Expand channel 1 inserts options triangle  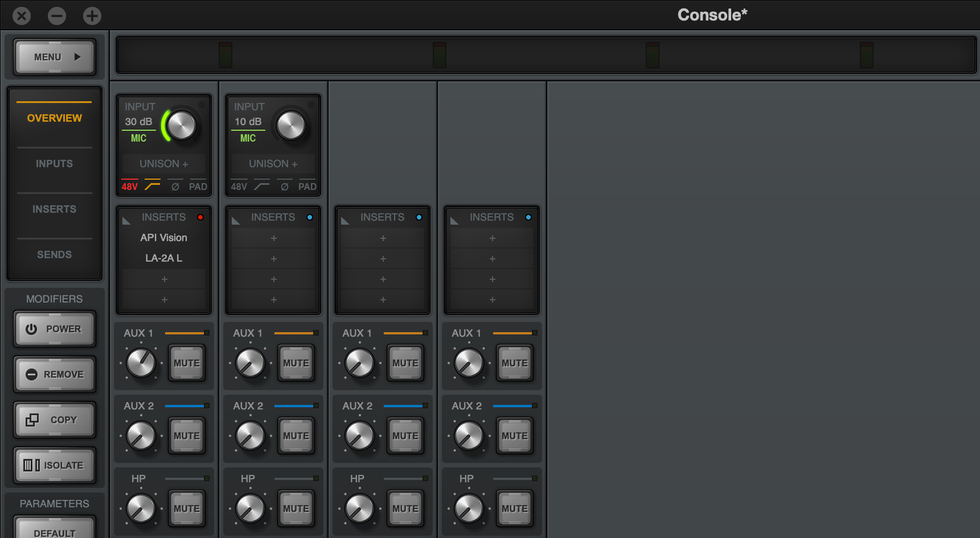pos(127,220)
